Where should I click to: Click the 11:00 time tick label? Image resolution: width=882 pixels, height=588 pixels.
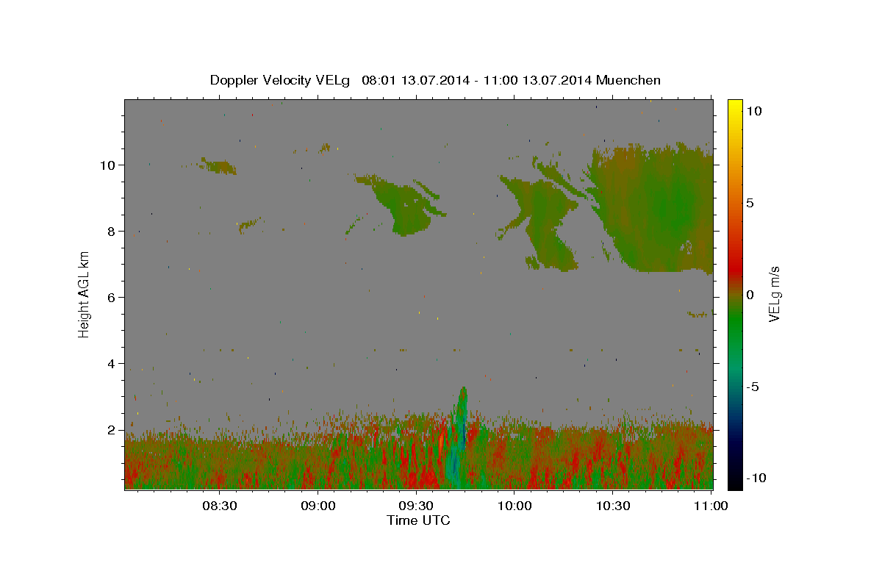coord(711,506)
